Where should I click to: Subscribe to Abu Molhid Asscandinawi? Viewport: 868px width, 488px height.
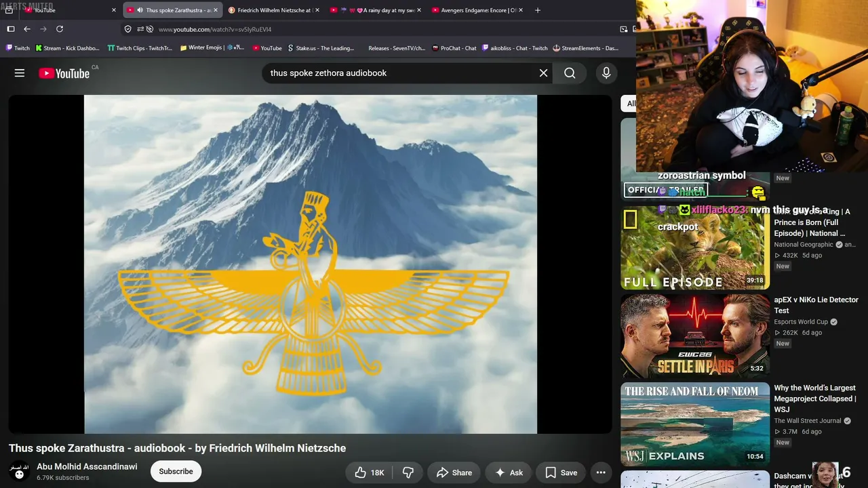coord(176,472)
